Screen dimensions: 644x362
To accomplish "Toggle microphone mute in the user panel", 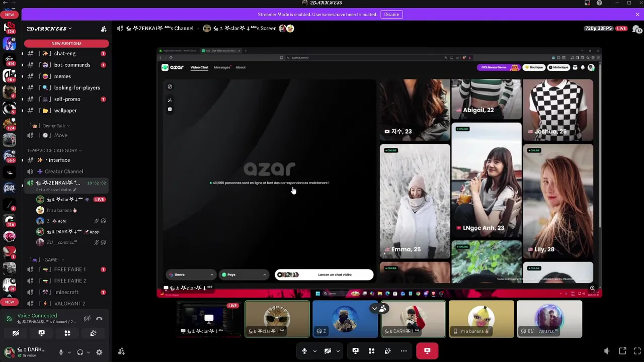I will click(61, 352).
